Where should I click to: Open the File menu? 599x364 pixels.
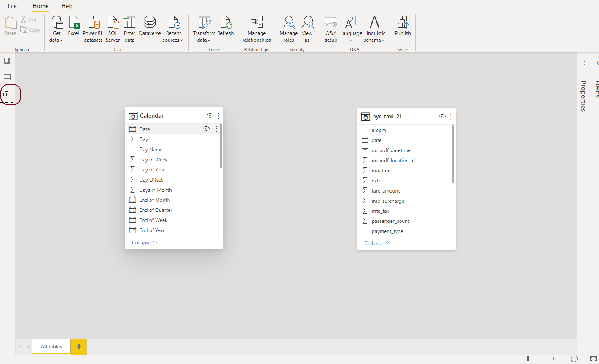[x=12, y=6]
